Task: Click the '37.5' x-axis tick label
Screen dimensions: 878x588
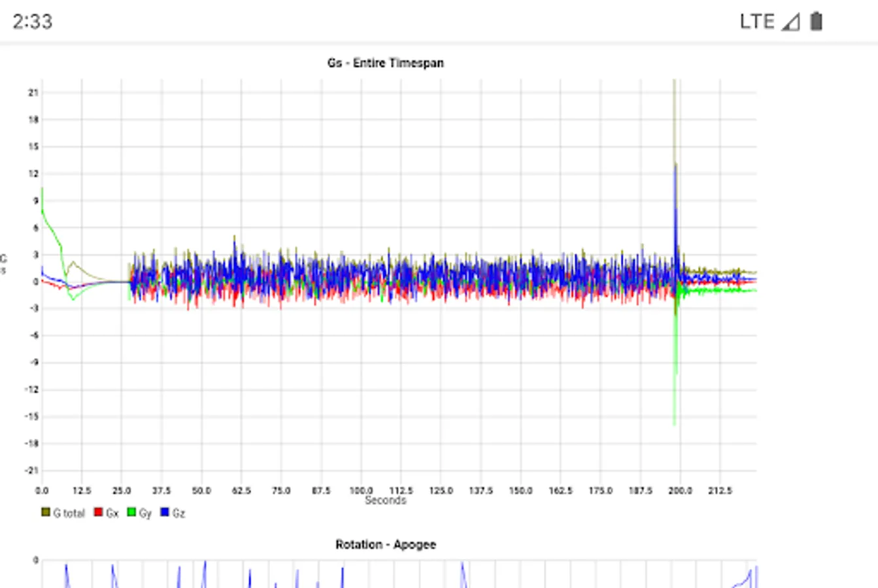Action: tap(161, 491)
